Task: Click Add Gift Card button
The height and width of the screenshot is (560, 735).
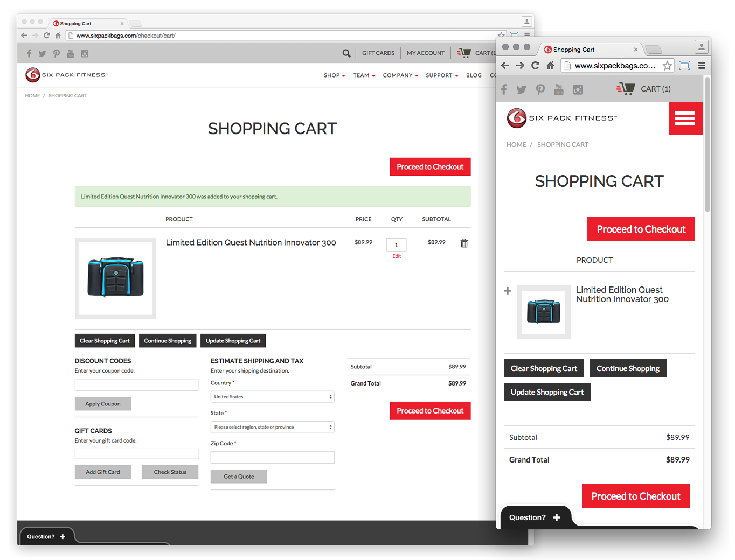Action: (103, 472)
